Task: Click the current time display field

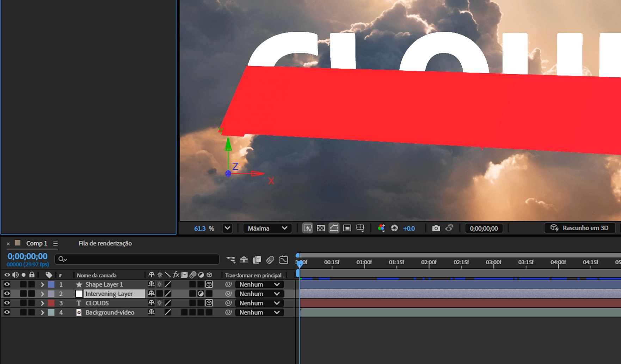Action: tap(26, 256)
